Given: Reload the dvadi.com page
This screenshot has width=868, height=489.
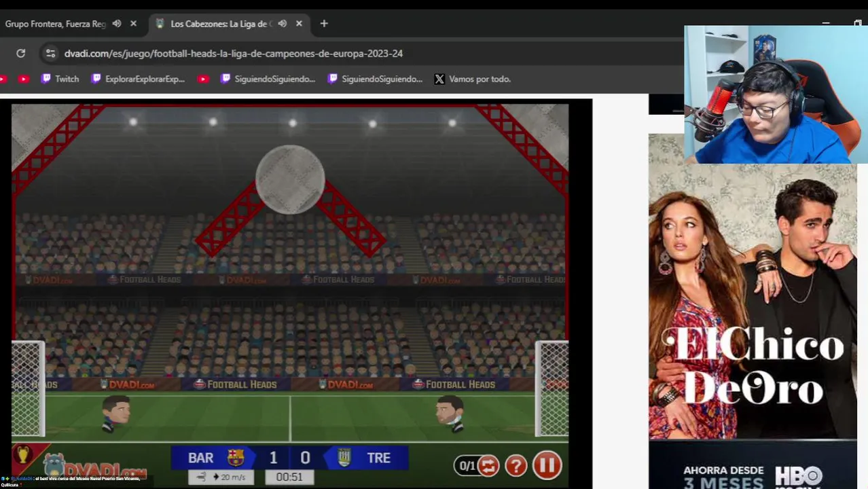Looking at the screenshot, I should pyautogui.click(x=21, y=53).
